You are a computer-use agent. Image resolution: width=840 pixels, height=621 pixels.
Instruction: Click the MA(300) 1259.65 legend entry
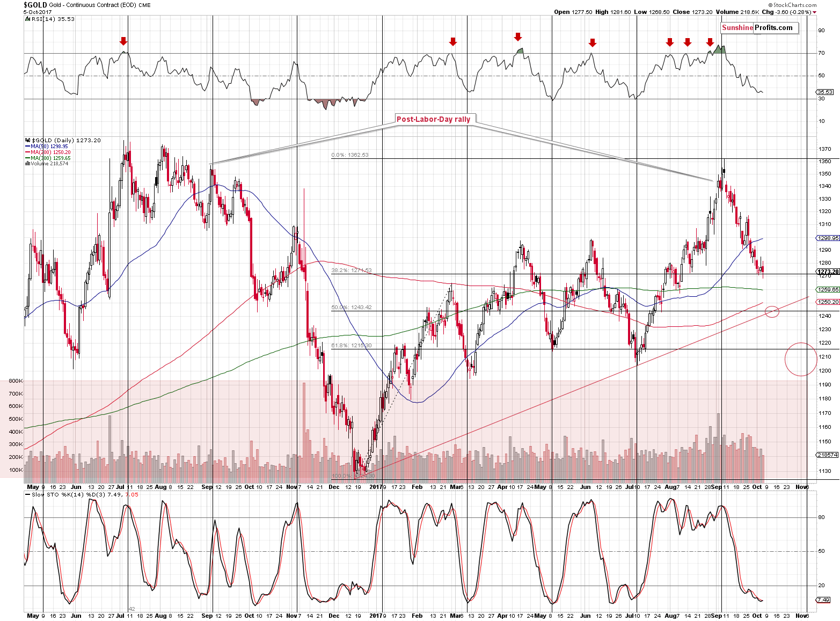pos(48,158)
